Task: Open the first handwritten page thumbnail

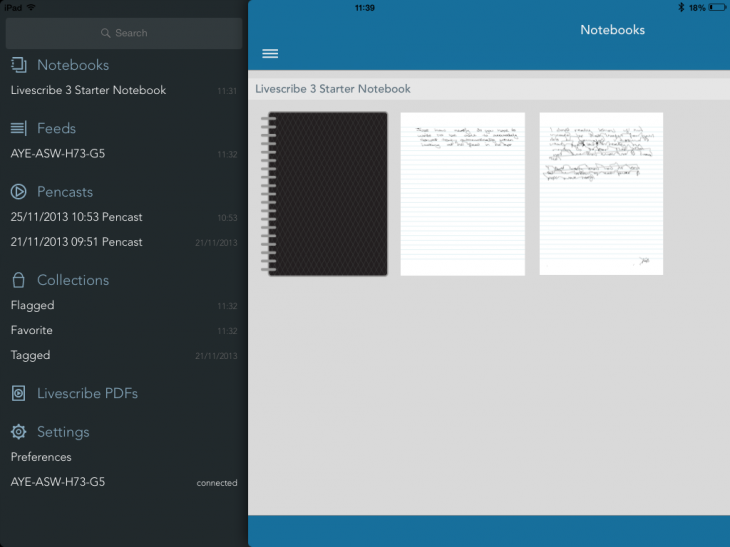Action: coord(463,194)
